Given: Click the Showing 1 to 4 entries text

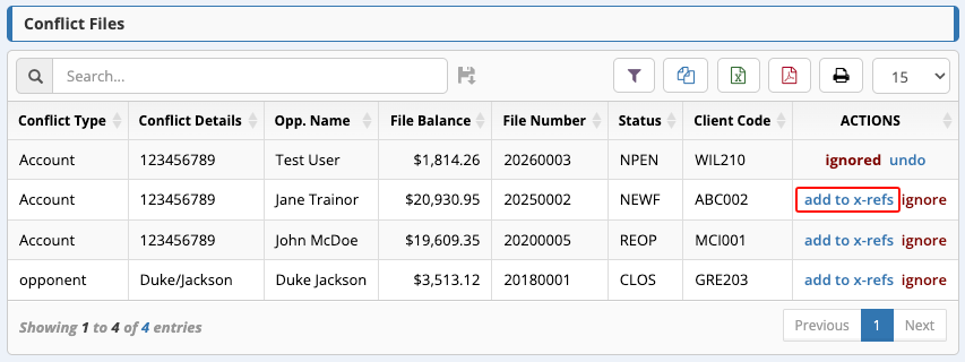Looking at the screenshot, I should click(x=110, y=328).
